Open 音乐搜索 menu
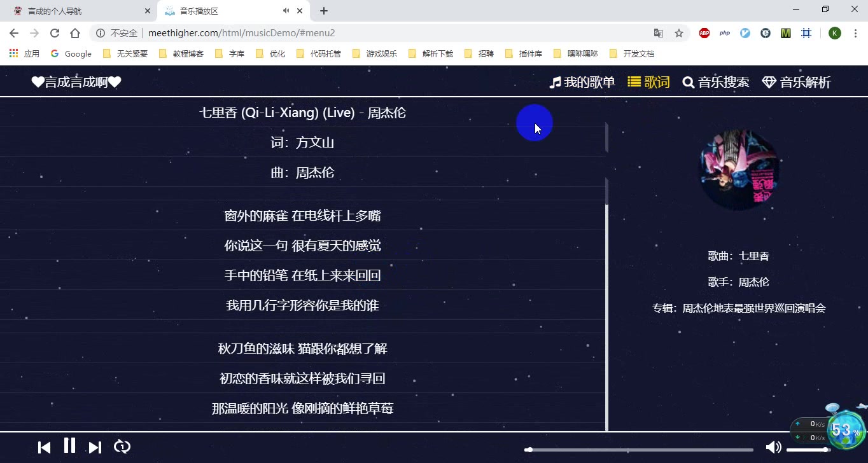This screenshot has width=868, height=463. point(716,82)
